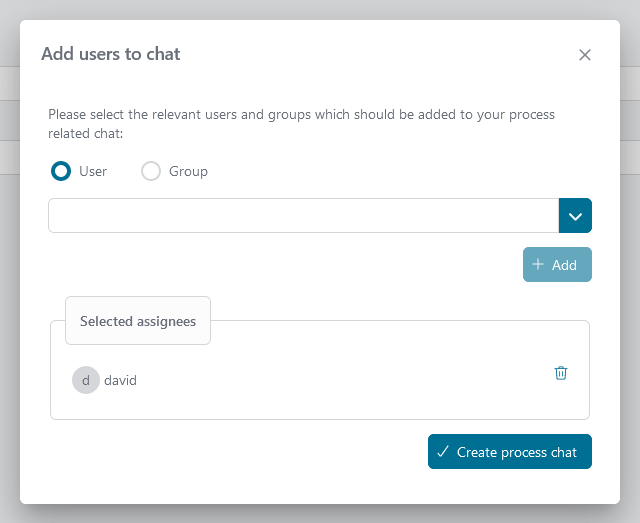The width and height of the screenshot is (640, 523).
Task: Click the plus icon on Add button
Action: tap(538, 265)
